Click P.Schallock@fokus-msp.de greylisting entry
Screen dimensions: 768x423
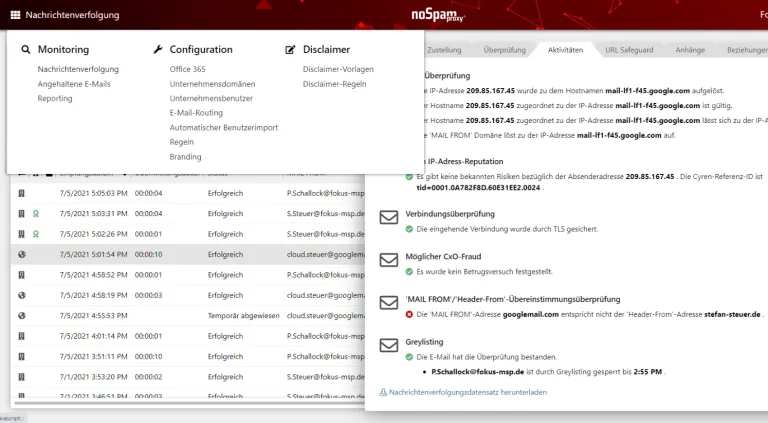point(478,372)
